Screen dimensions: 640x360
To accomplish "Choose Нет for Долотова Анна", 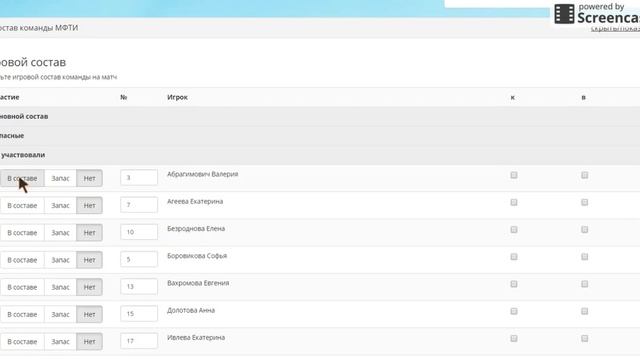I will tap(89, 315).
